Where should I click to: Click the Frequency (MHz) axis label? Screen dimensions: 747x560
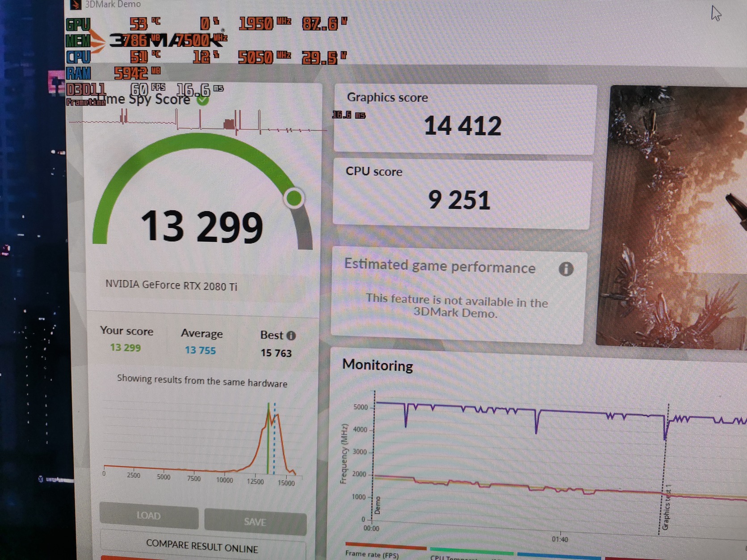coord(344,454)
